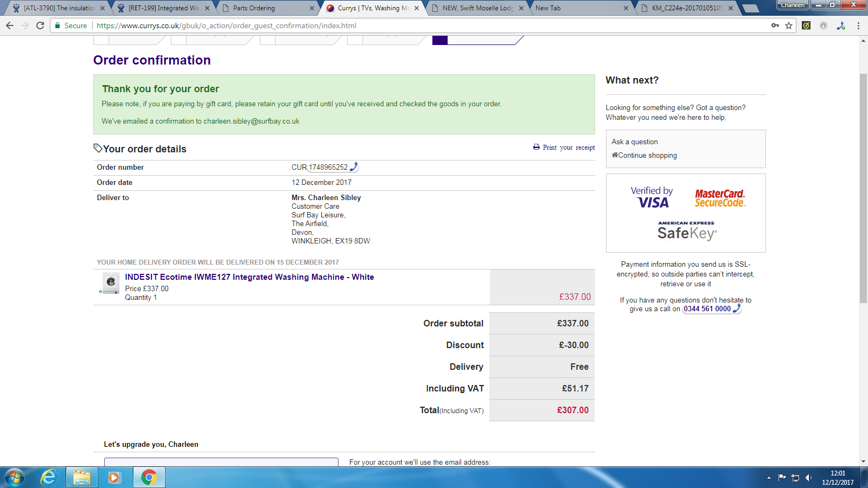
Task: Show hidden system tray icons
Action: tap(769, 478)
